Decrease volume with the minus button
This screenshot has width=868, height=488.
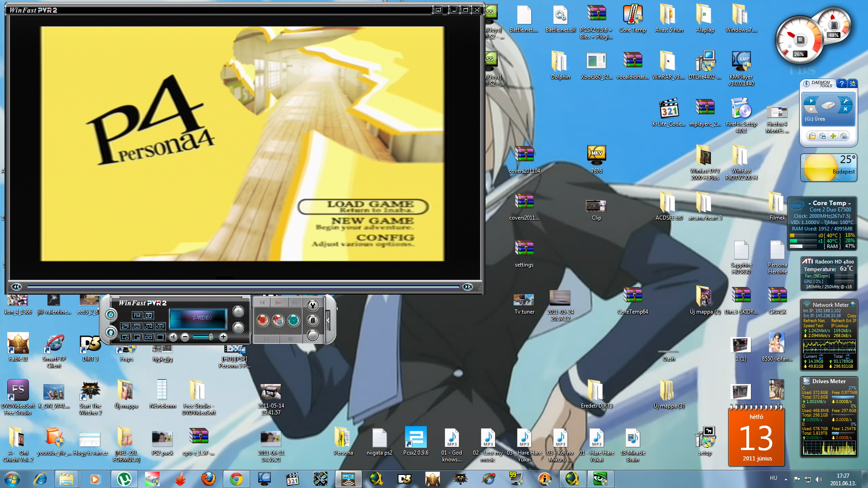[185, 337]
